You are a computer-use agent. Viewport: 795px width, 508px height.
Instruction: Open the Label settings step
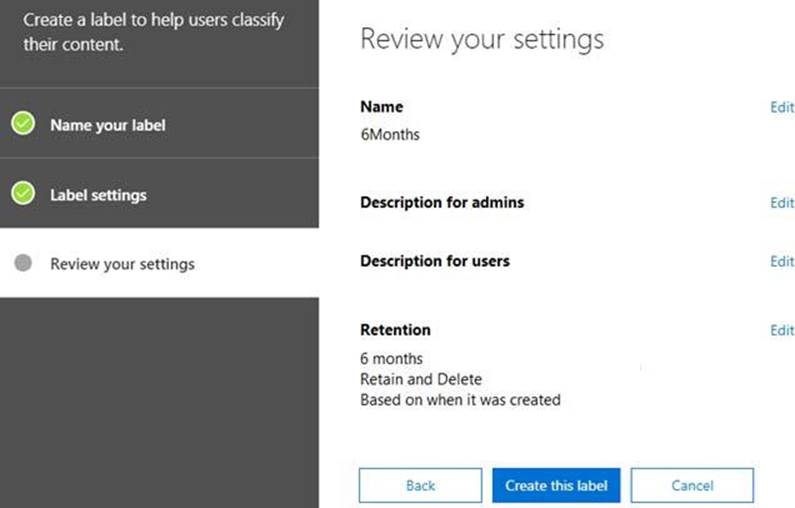[98, 195]
